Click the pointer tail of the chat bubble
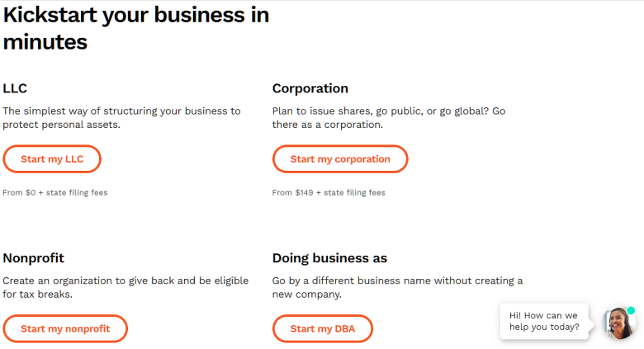Screen dimensions: 644x349 592,324
